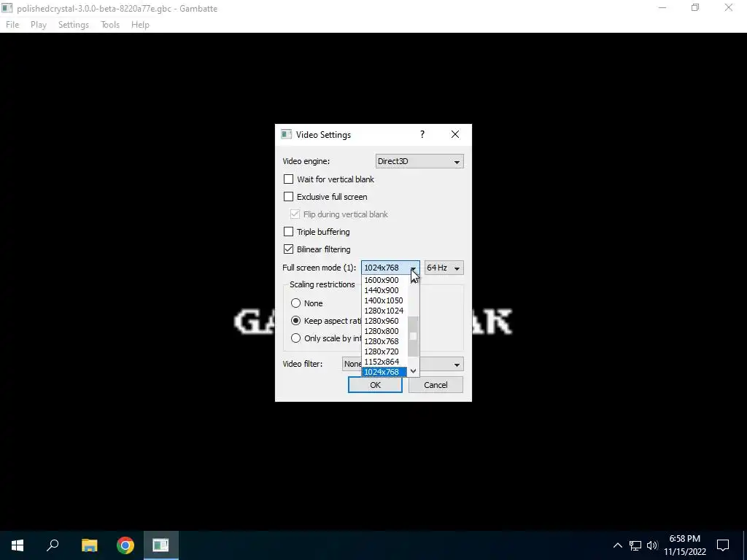Open the Video engine Direct3D dropdown
Screen dimensions: 747x560
pos(419,161)
